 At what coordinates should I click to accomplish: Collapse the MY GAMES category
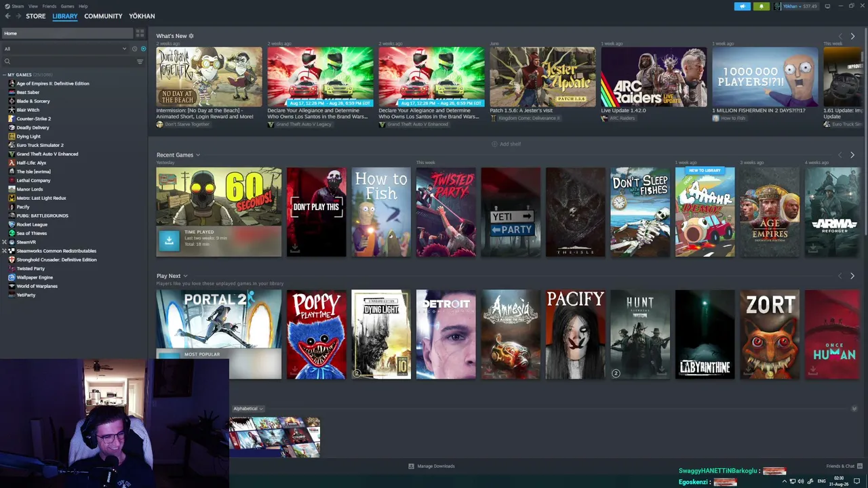tap(4, 75)
